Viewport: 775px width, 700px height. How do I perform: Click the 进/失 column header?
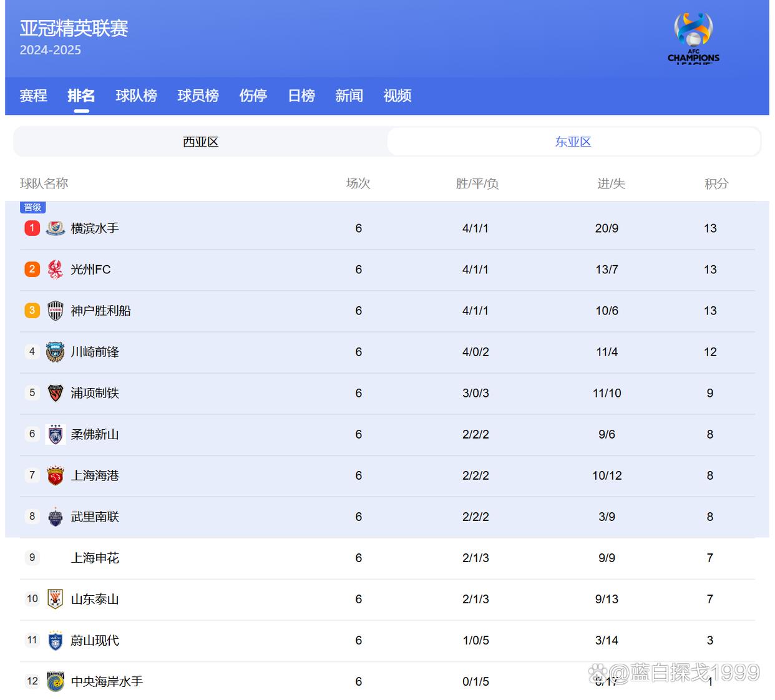point(611,183)
